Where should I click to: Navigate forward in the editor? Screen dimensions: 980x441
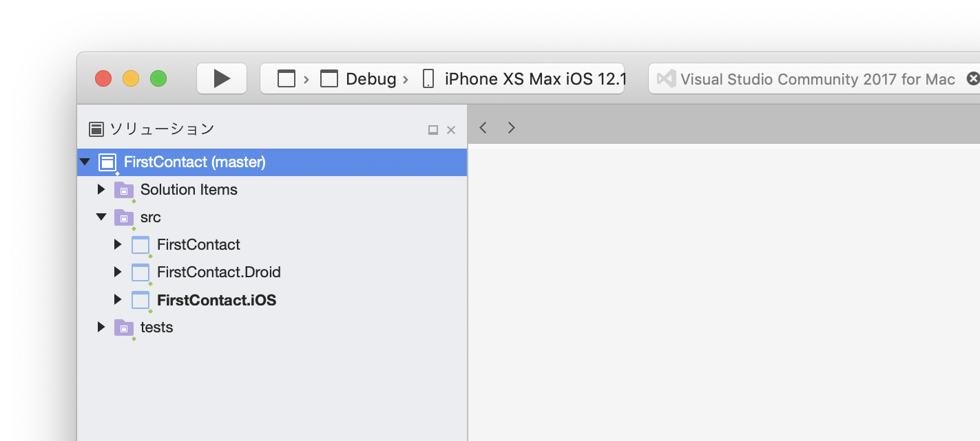(511, 127)
